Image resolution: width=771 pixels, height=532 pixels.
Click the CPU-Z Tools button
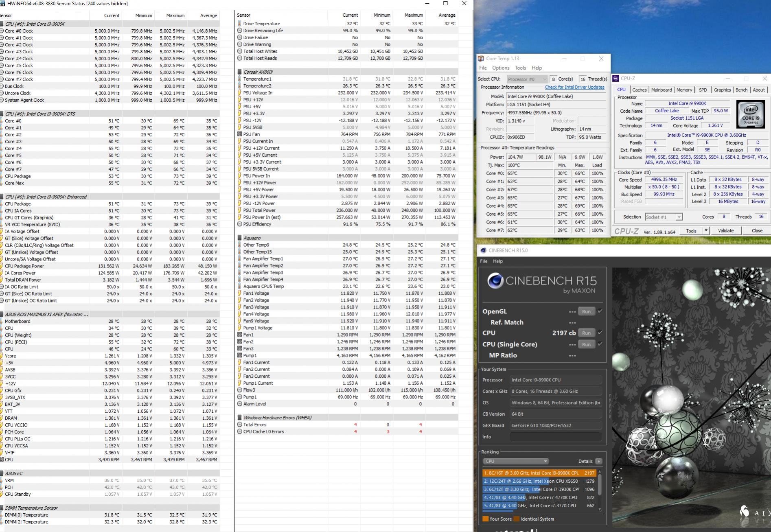coord(691,231)
